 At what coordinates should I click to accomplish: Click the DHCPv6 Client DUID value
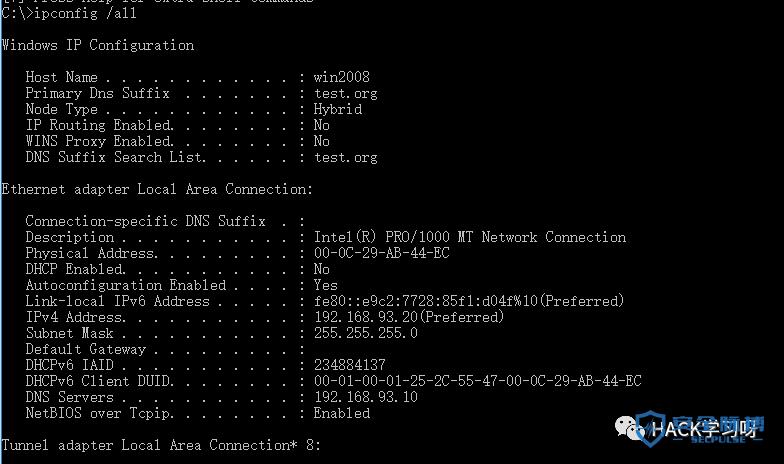pos(478,381)
